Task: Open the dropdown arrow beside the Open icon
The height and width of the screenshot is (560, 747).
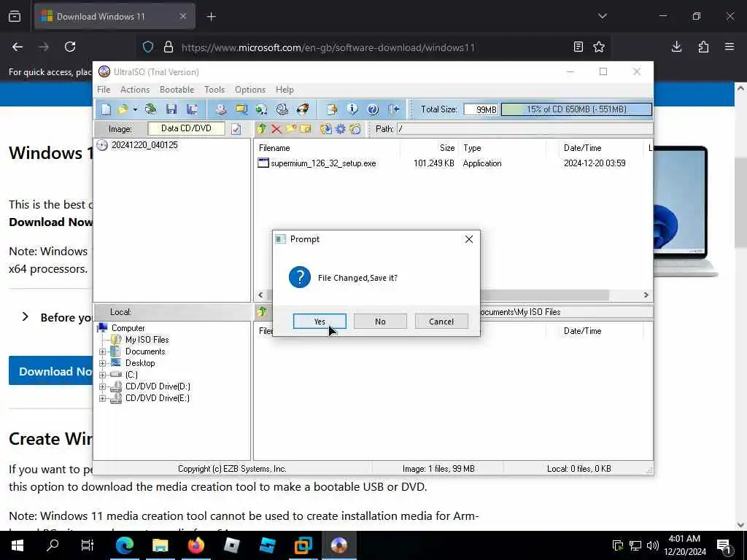Action: tap(135, 110)
